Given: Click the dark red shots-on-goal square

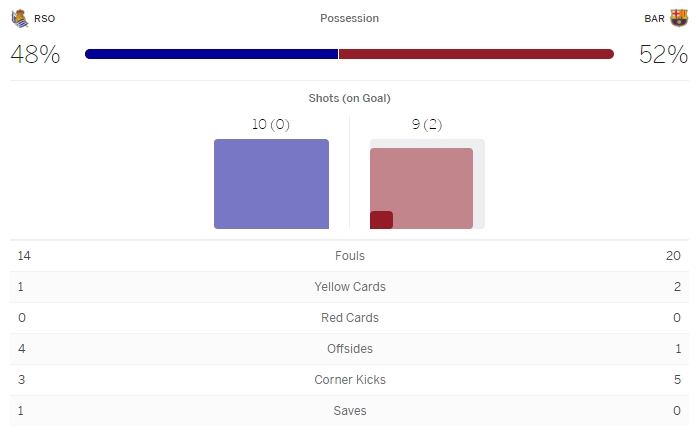Looking at the screenshot, I should pyautogui.click(x=381, y=220).
